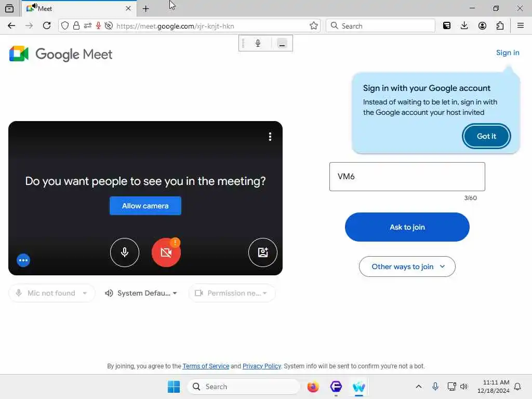This screenshot has height=399, width=532.
Task: Reload the current page
Action: pos(47,26)
